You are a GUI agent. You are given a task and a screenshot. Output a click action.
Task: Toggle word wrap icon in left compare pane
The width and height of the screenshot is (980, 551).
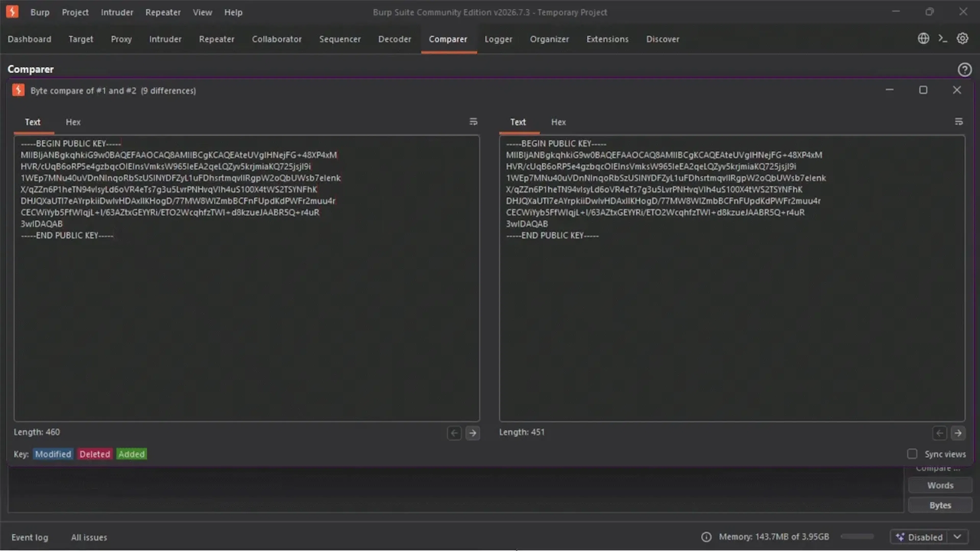473,122
